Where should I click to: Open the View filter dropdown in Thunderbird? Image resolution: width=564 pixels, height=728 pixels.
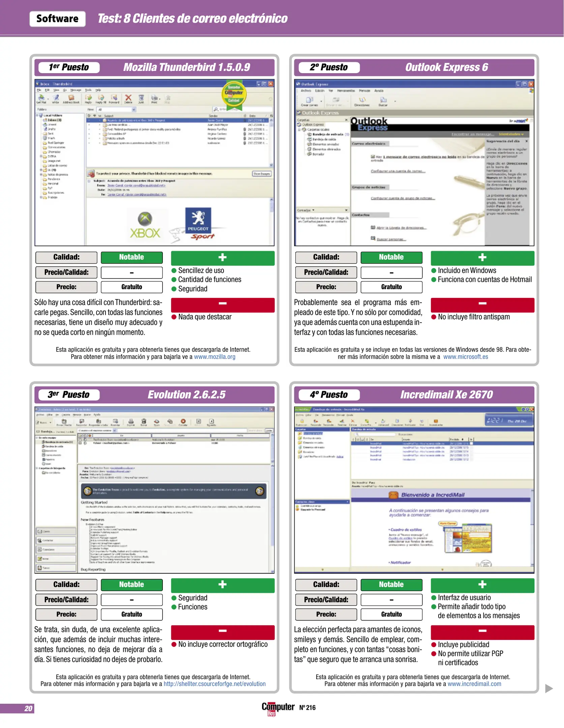click(133, 110)
